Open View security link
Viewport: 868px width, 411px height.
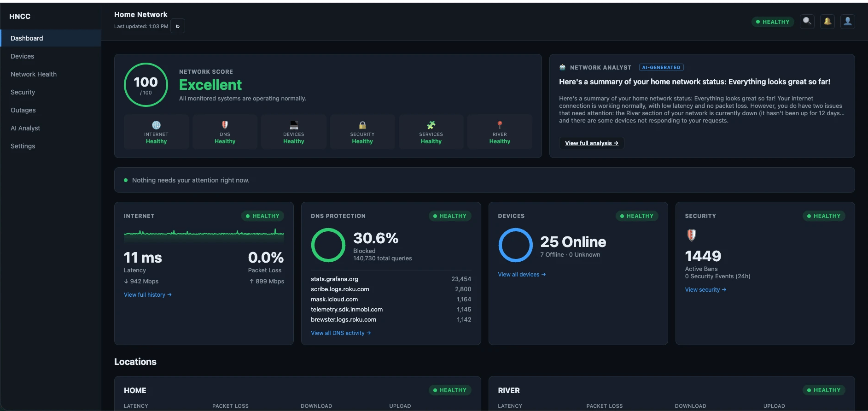[x=705, y=289]
